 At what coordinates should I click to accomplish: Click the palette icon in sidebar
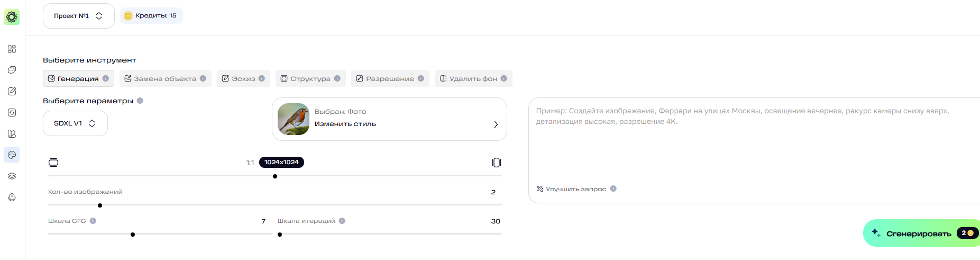click(x=12, y=155)
